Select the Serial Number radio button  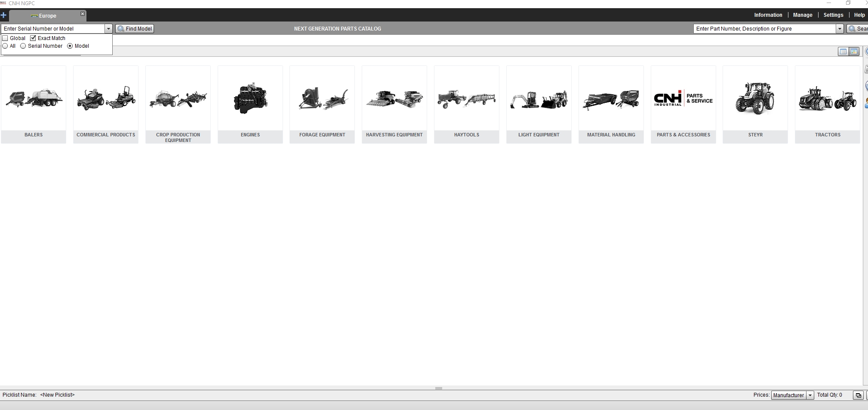pyautogui.click(x=23, y=46)
